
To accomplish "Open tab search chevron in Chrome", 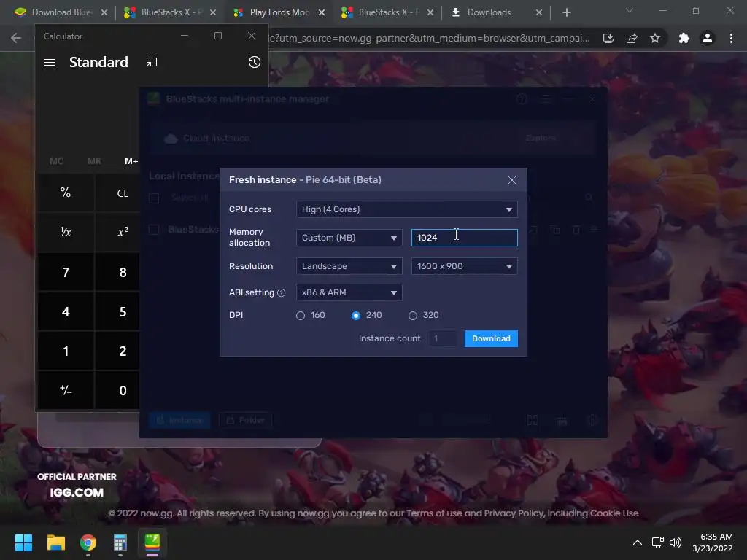I will click(x=630, y=10).
